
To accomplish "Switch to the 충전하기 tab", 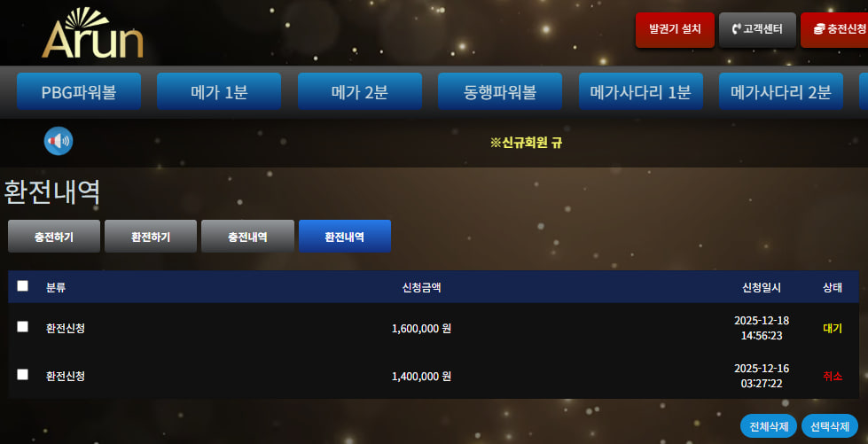I will pyautogui.click(x=54, y=237).
